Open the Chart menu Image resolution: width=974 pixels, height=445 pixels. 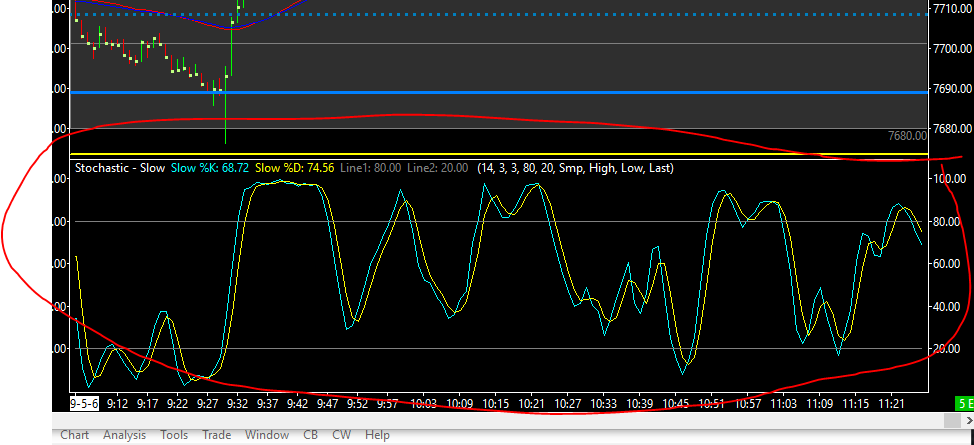click(75, 435)
